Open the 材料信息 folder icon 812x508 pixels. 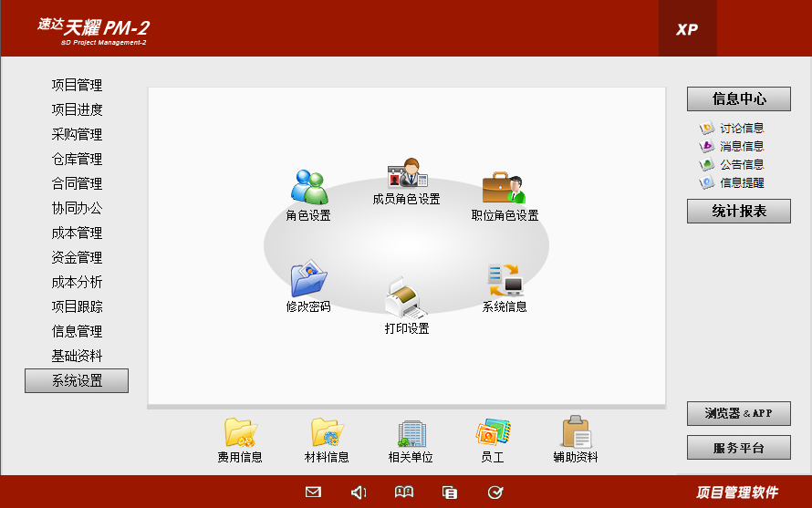click(x=327, y=433)
